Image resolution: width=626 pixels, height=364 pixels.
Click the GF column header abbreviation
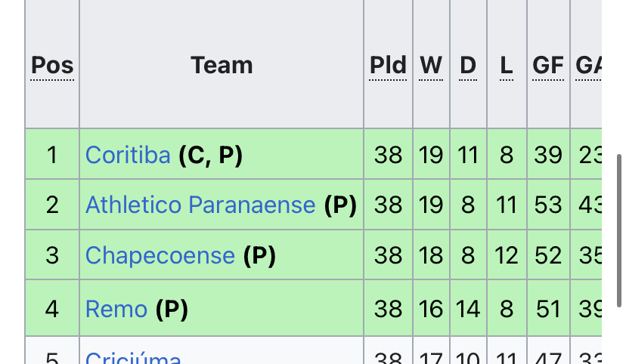(x=547, y=65)
